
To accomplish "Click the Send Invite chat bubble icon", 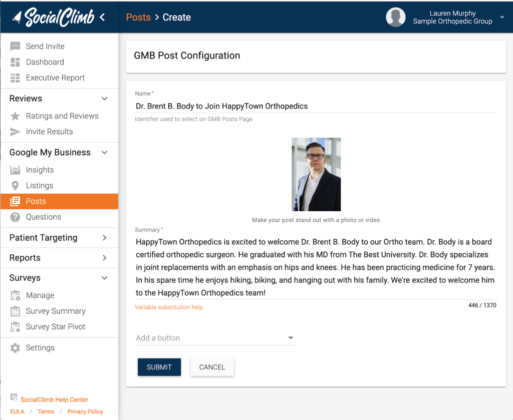I will coord(15,47).
